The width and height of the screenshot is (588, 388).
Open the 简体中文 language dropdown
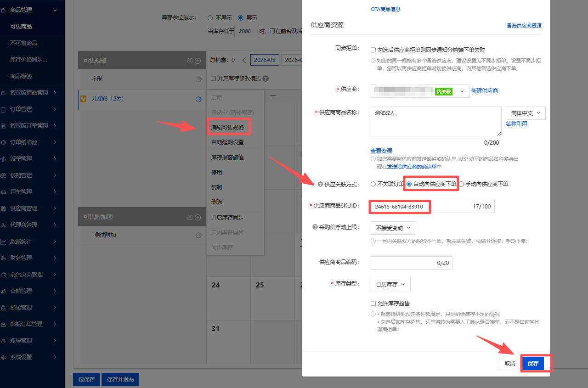click(526, 113)
